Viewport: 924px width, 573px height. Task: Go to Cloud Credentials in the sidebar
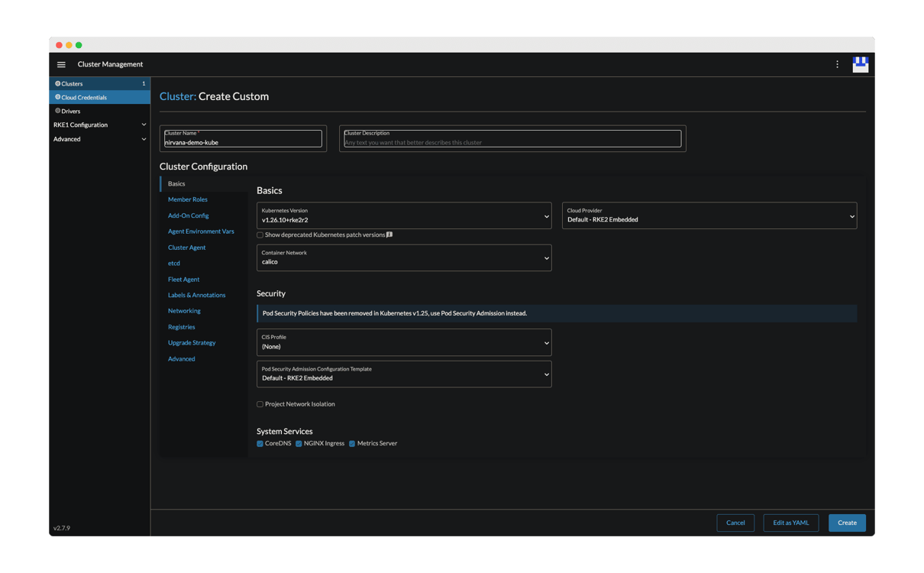pos(99,97)
